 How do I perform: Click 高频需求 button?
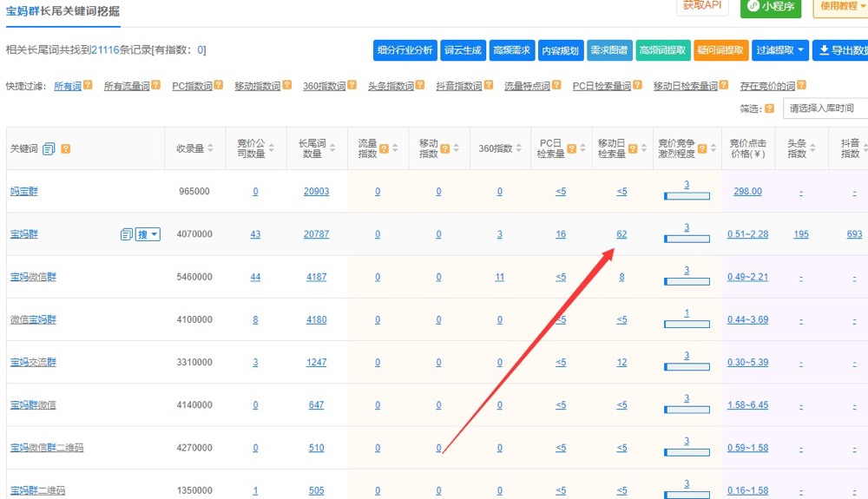click(511, 50)
